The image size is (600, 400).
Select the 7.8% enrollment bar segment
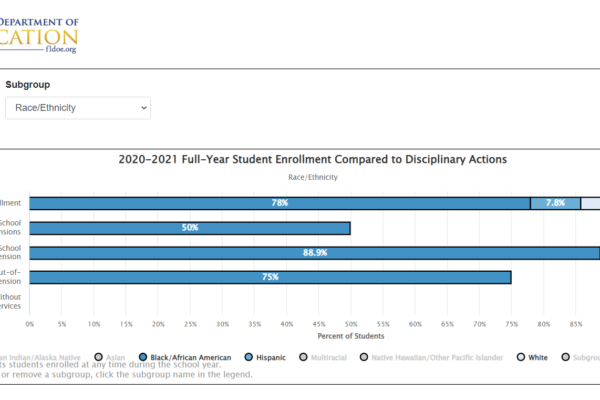click(555, 203)
